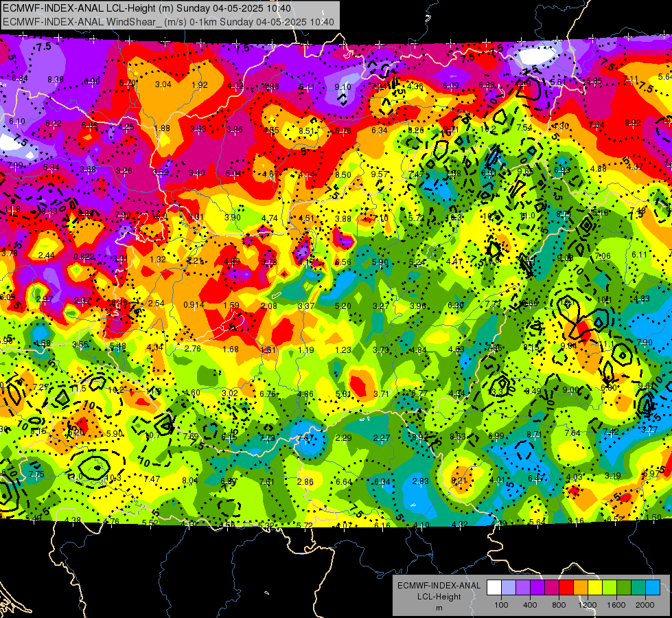Click the grid value 1.59

pos(231,306)
